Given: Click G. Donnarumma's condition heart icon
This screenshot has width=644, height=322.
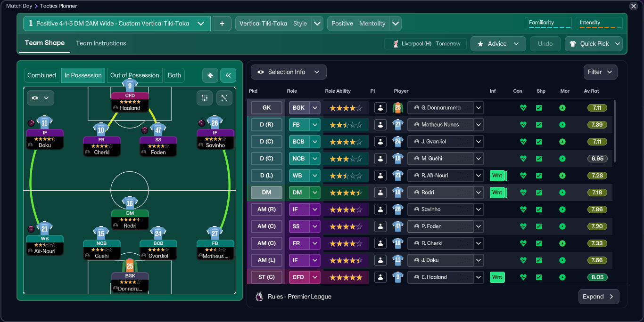Looking at the screenshot, I should (x=523, y=108).
